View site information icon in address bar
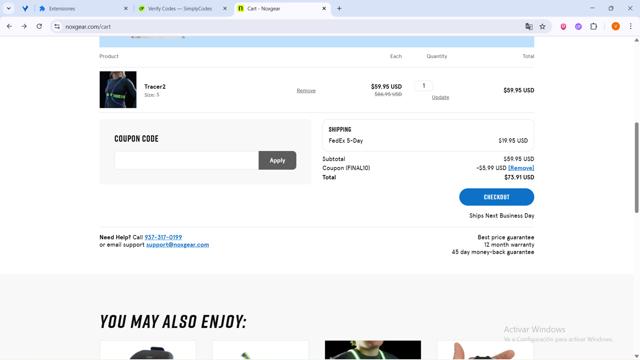Viewport: 640px width, 360px height. pos(57,27)
